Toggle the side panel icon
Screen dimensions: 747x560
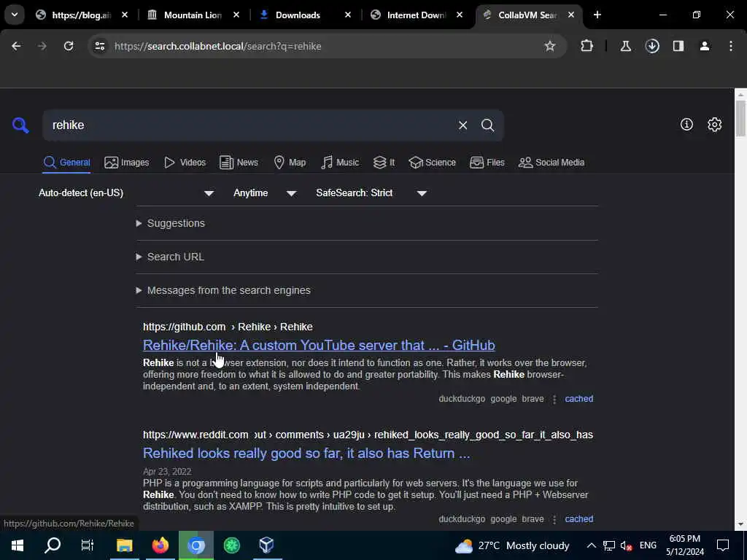[678, 46]
